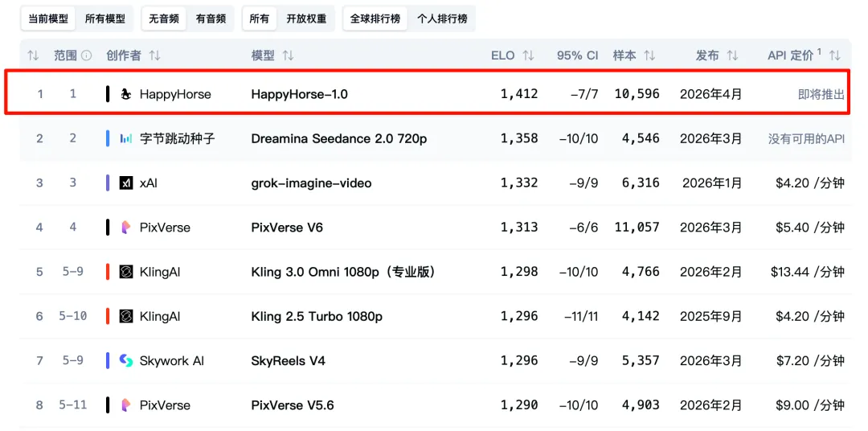Click the 没有可用的API pricing cell
The width and height of the screenshot is (868, 431).
click(807, 138)
